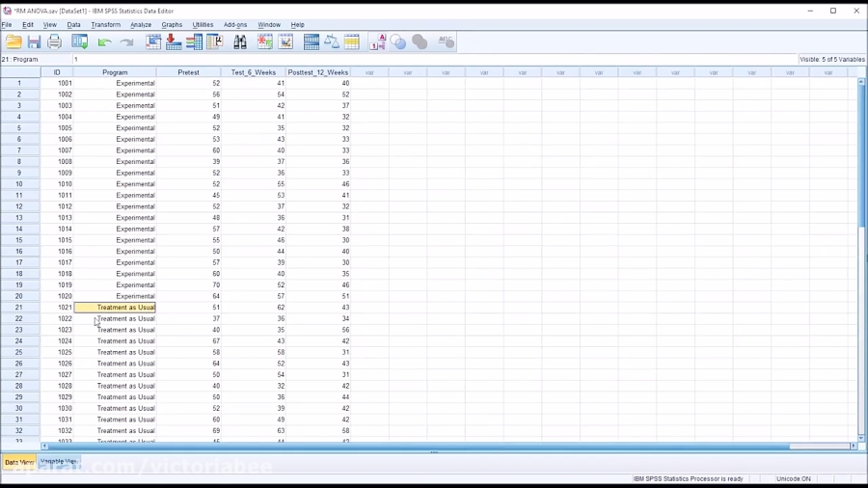Screen dimensions: 868x488
Task: Click the Undo arrow icon
Action: [x=104, y=42]
